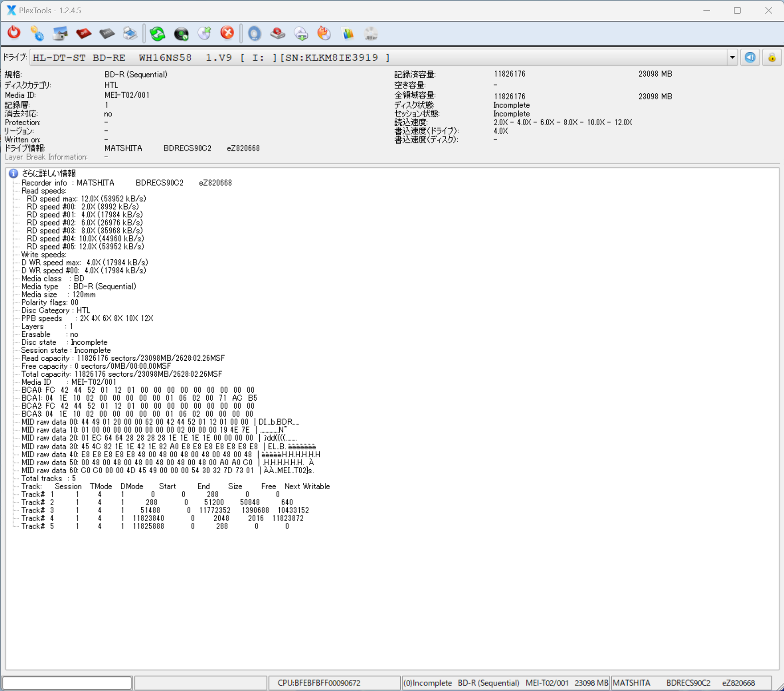This screenshot has height=691, width=784.
Task: Click the disc with green arrow icon
Action: [x=204, y=33]
